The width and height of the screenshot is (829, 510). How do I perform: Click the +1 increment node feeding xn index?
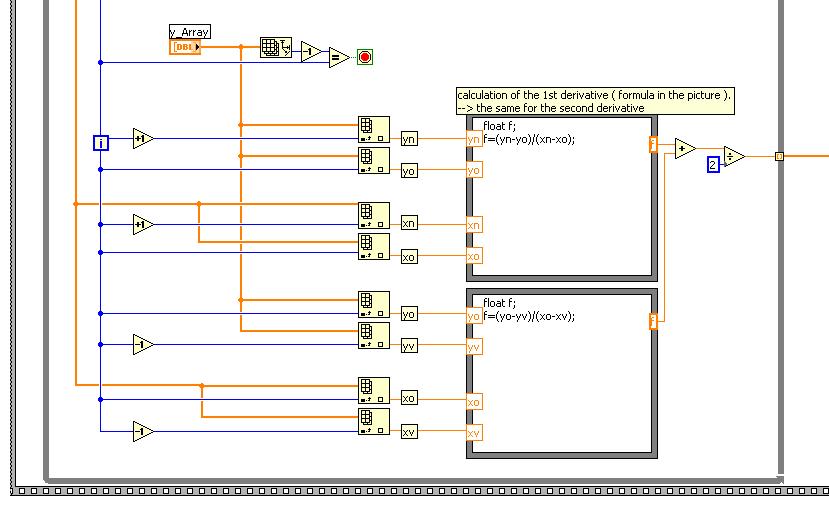coord(143,225)
